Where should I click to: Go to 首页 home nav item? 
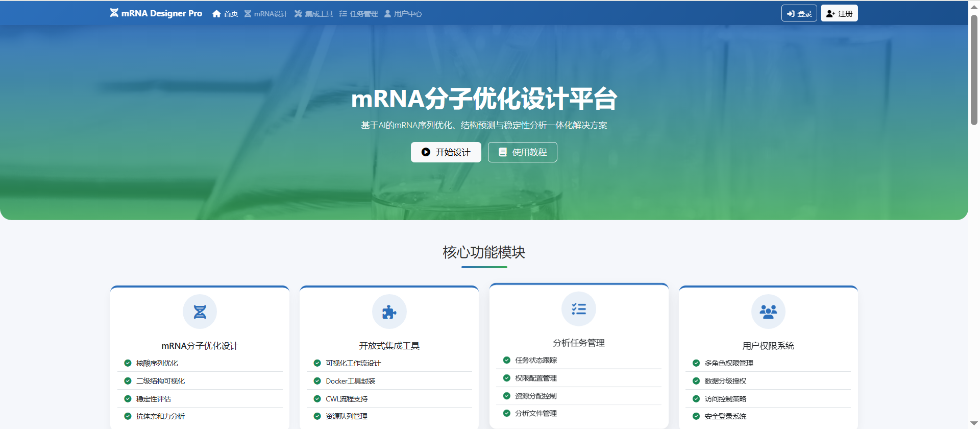point(225,14)
